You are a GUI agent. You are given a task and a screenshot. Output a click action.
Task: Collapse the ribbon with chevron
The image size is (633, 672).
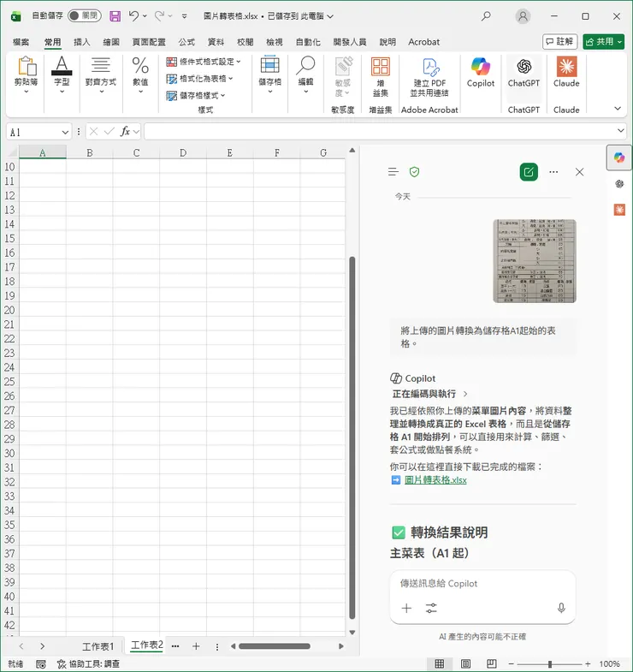point(617,109)
